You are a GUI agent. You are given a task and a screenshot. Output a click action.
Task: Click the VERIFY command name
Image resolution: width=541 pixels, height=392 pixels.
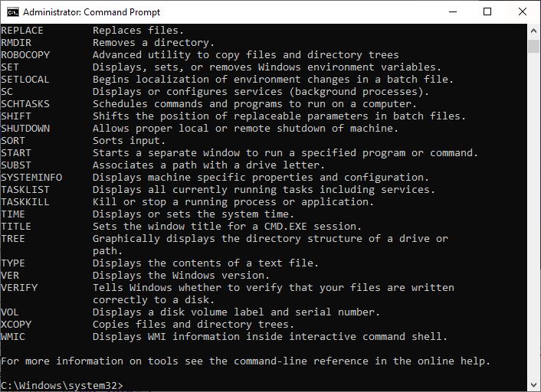tap(19, 288)
